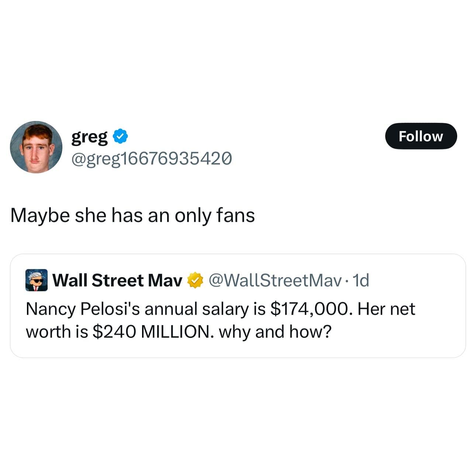Click the words 'only fans' in greg's tweet

215,216
